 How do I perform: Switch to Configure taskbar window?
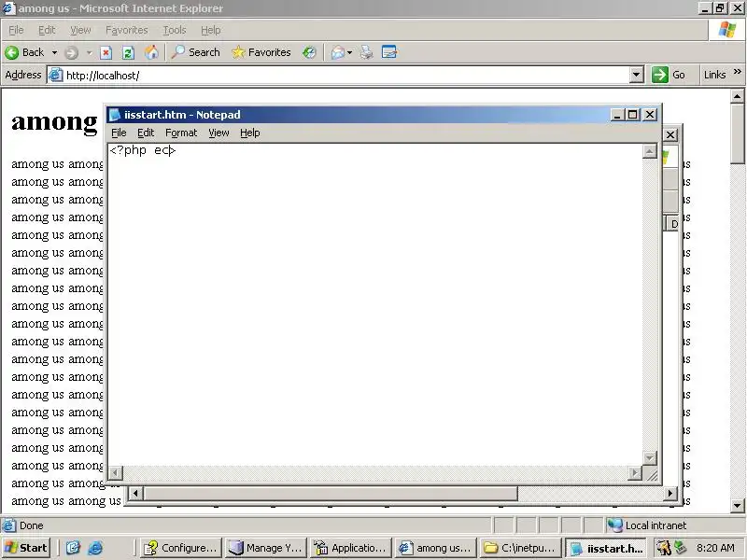[x=181, y=548]
